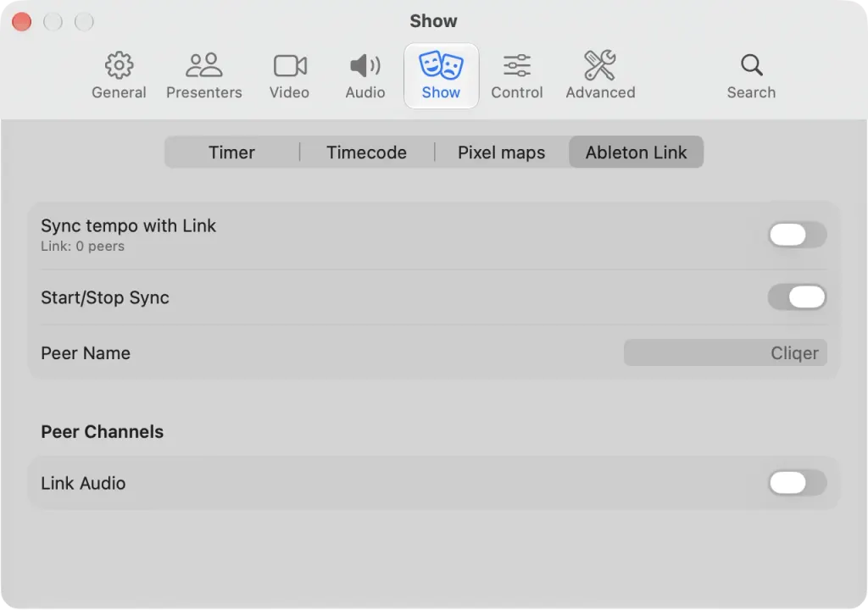Enable the Link Audio switch
Image resolution: width=868 pixels, height=610 pixels.
[797, 483]
